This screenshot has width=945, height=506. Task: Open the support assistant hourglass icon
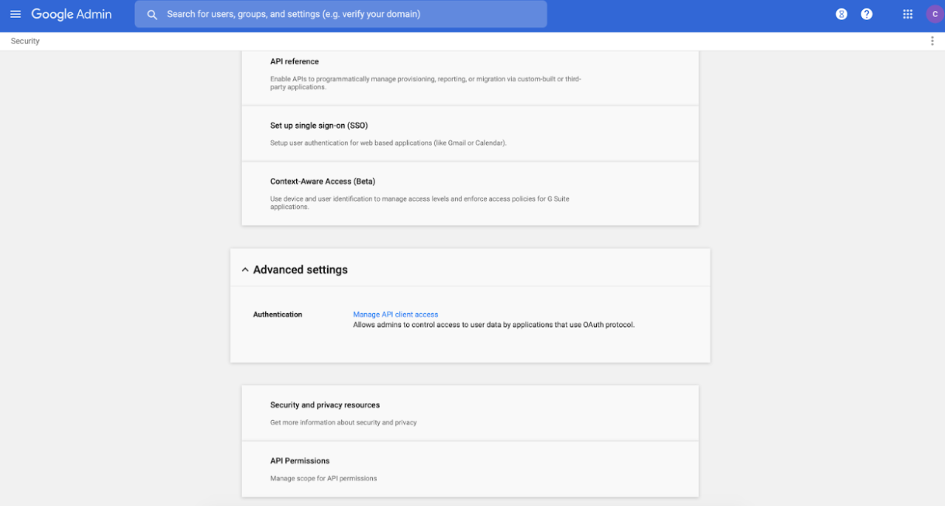841,14
